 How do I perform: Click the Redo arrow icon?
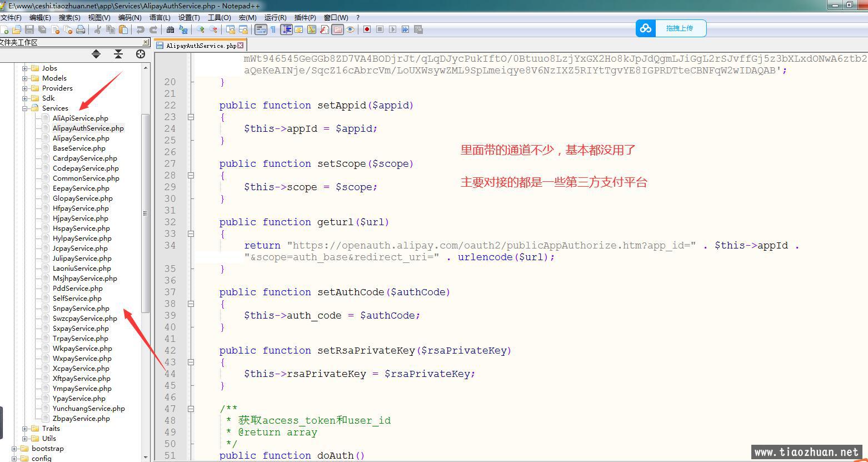click(x=153, y=29)
